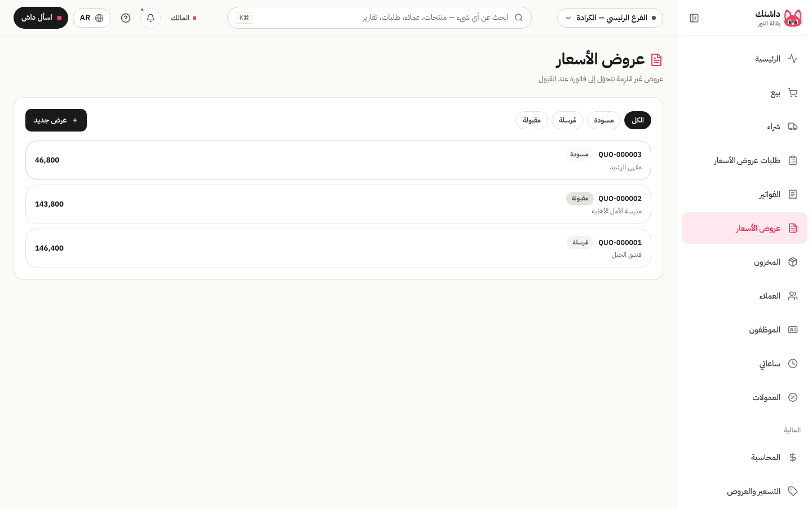Screen dimensions: 812x508
Task: Click the مُرسلة badge on QUO-000001
Action: pos(580,243)
